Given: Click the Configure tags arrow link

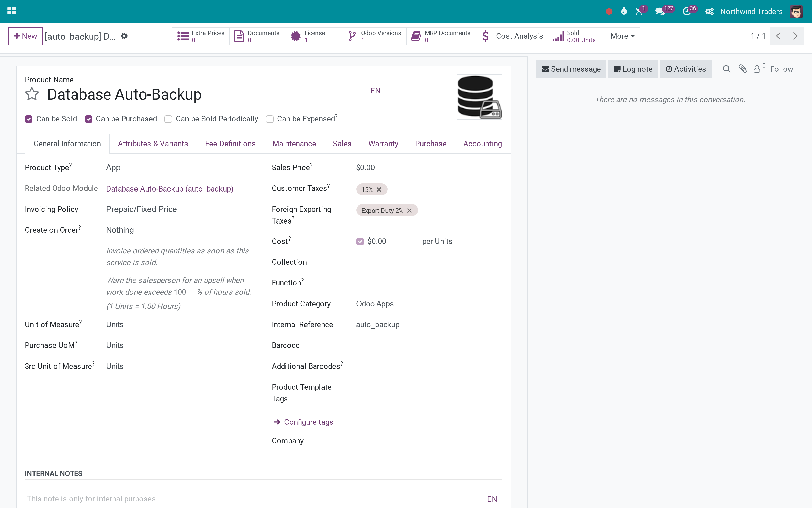Looking at the screenshot, I should point(304,422).
